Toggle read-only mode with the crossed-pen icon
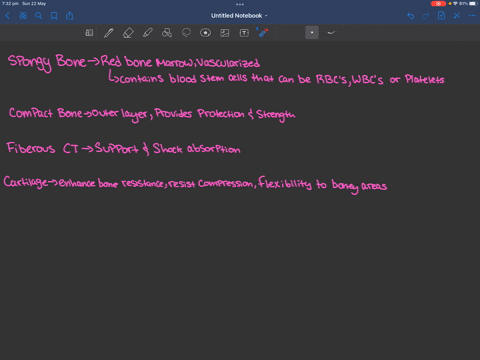Image resolution: width=480 pixels, height=360 pixels. (x=457, y=16)
